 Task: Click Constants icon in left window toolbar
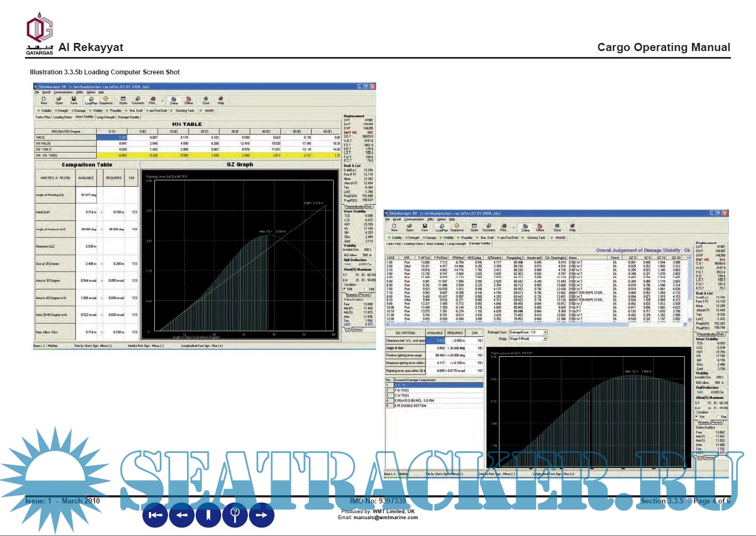click(138, 100)
